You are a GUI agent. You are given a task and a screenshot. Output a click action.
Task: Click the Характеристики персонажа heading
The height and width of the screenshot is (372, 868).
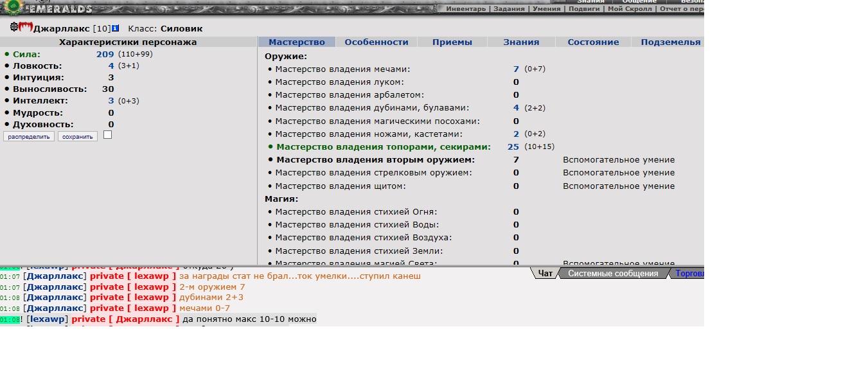click(x=128, y=42)
